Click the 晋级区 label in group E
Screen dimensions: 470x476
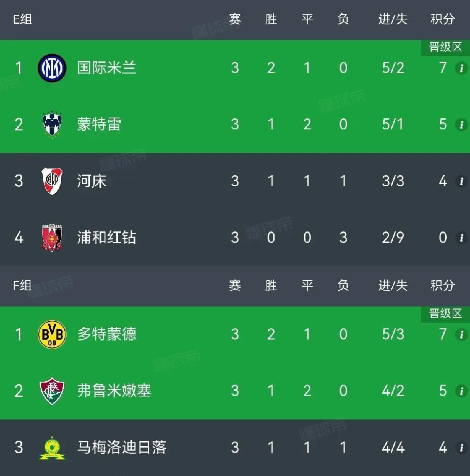click(x=446, y=47)
